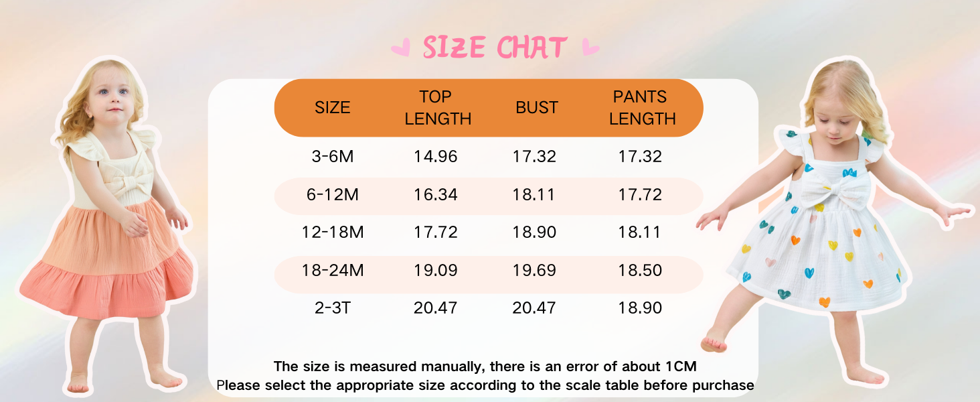
Task: Click the 14.96 top length value
Action: coord(435,157)
